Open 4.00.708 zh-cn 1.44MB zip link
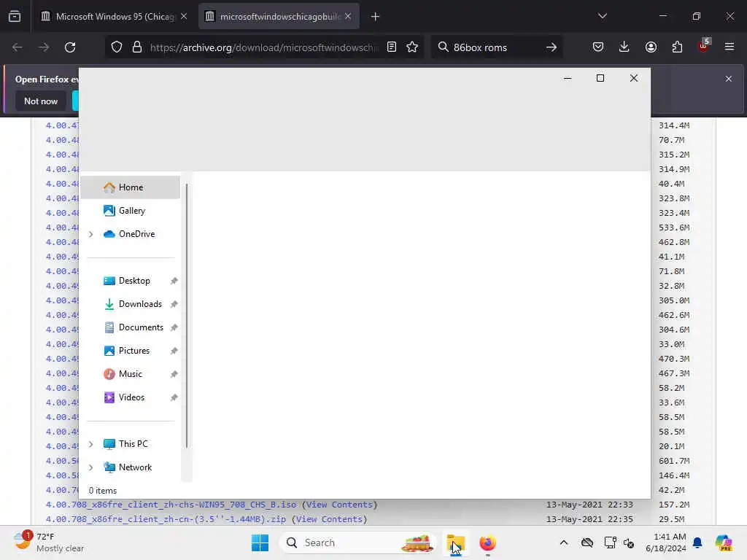Image resolution: width=747 pixels, height=560 pixels. point(166,519)
